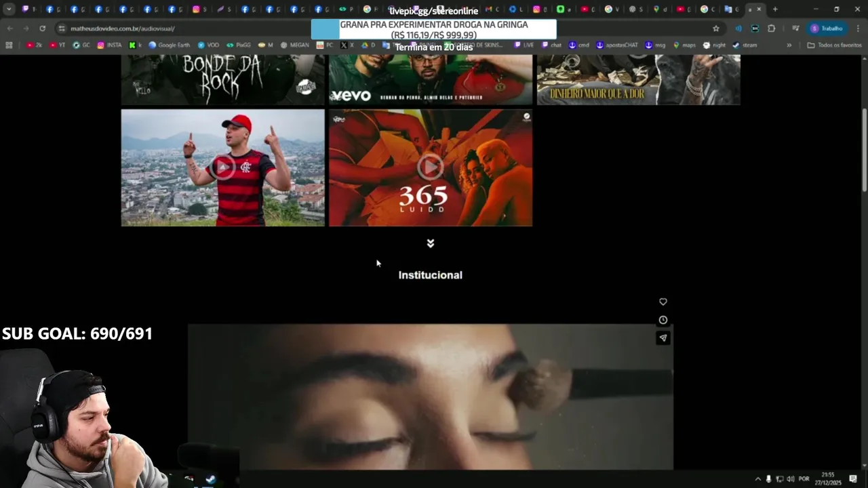Viewport: 868px width, 488px height.
Task: Open the steam bookmark
Action: coord(745,45)
